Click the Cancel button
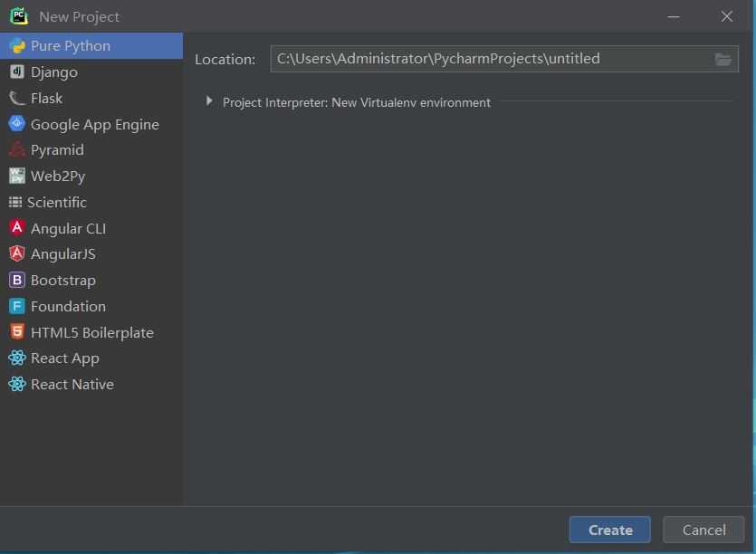This screenshot has height=554, width=756. tap(703, 530)
